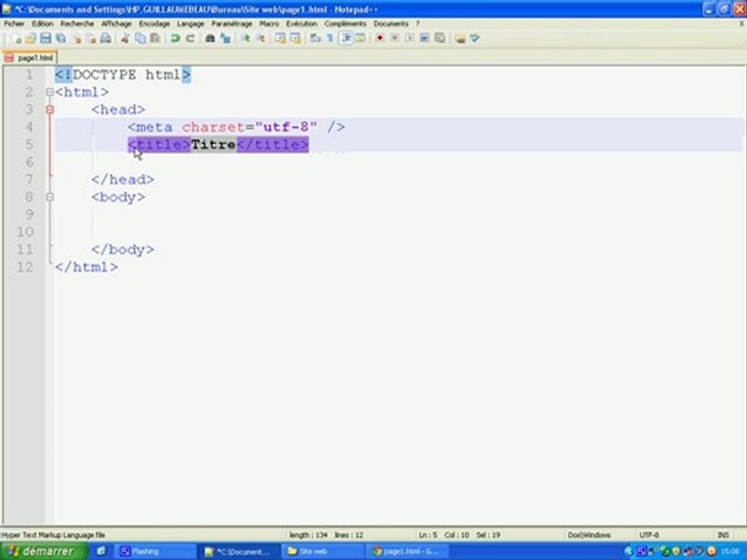
Task: Select the page1.html document tab
Action: (x=30, y=58)
